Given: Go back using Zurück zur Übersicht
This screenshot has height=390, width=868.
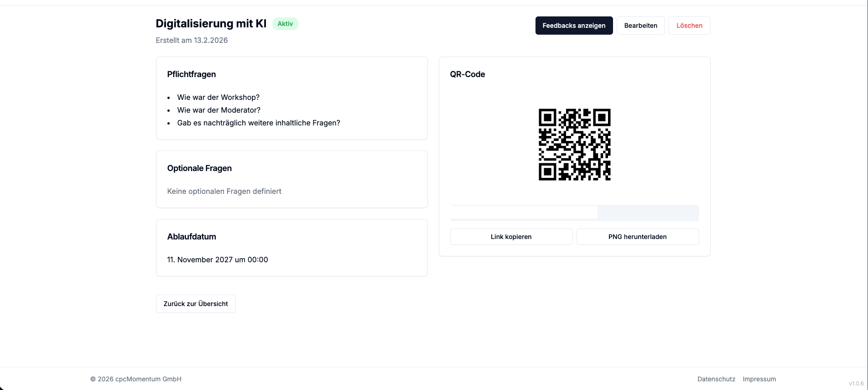Looking at the screenshot, I should pos(195,303).
